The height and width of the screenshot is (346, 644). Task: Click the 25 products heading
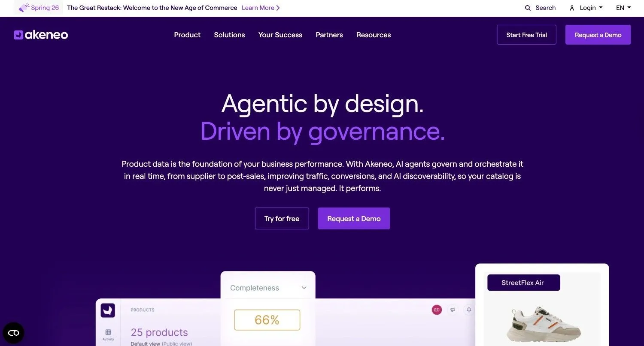(x=159, y=332)
